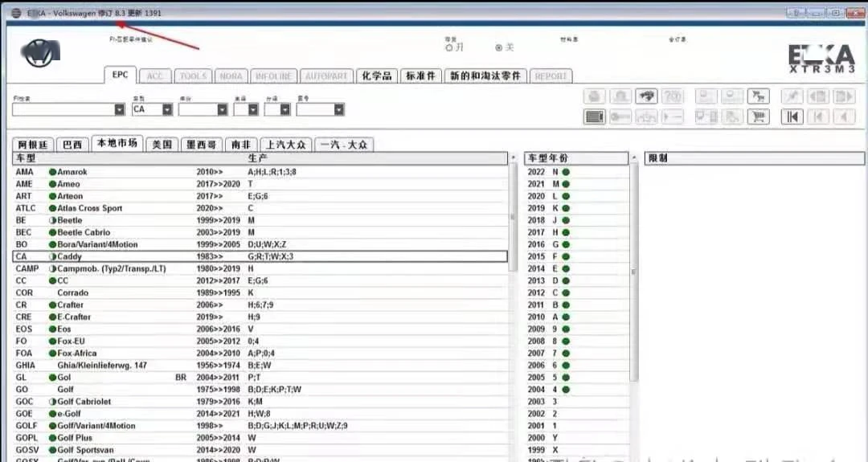Click the cart with arrow icon, upper row
The image size is (868, 462).
758,96
